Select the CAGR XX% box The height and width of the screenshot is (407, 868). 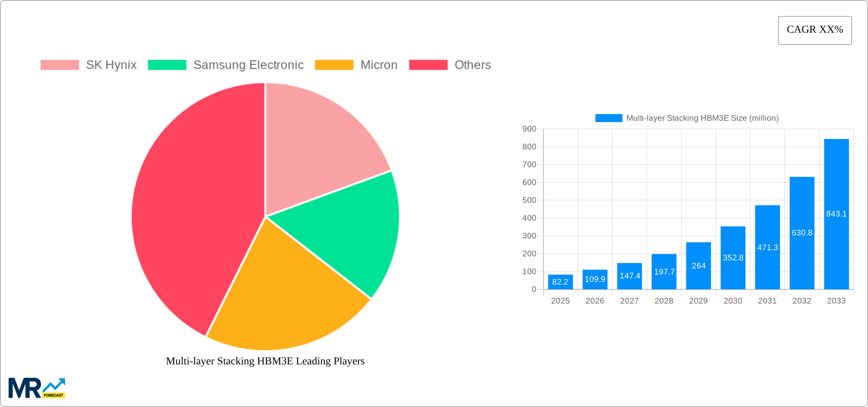click(x=815, y=30)
